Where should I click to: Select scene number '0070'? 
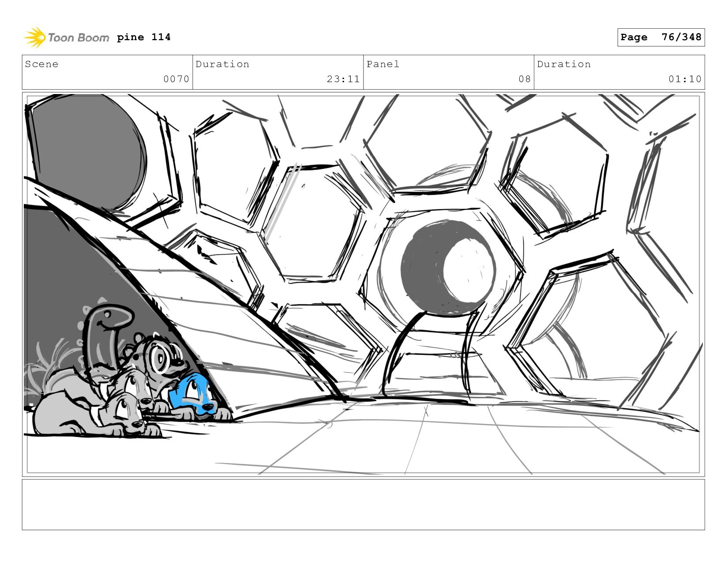(x=176, y=79)
